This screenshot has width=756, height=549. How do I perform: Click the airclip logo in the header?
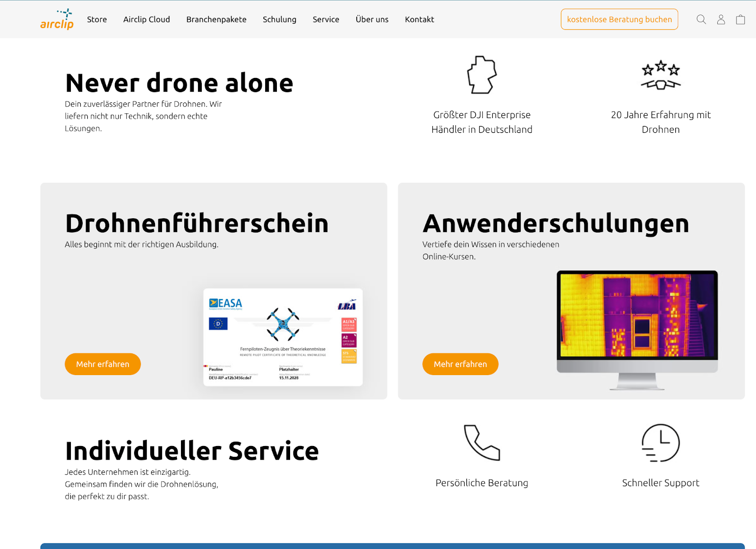coord(57,19)
